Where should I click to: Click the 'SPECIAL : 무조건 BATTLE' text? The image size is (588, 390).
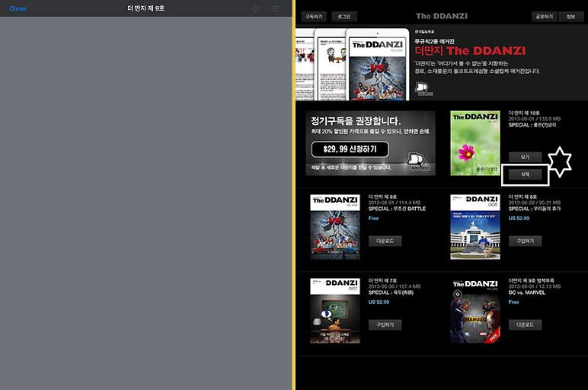397,209
